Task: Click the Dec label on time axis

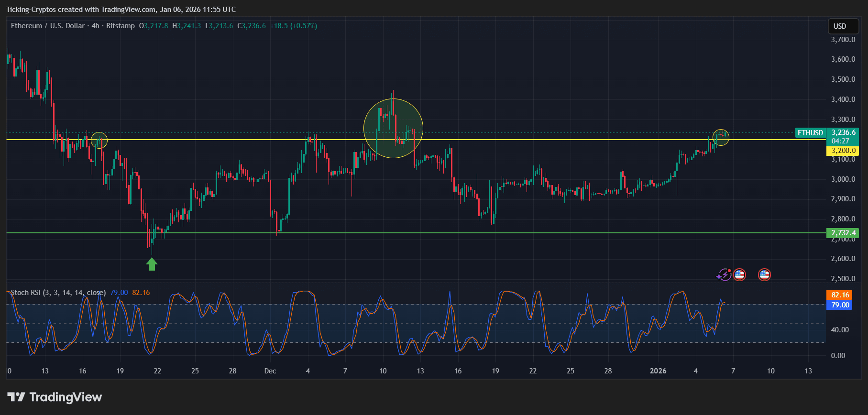Action: pyautogui.click(x=270, y=371)
